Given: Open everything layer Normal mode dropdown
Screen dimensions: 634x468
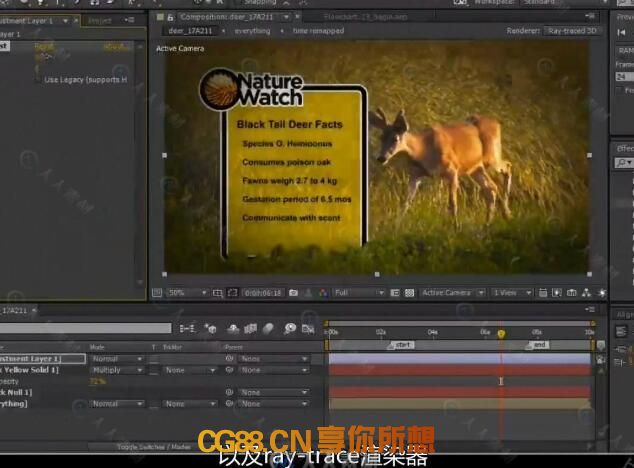Looking at the screenshot, I should click(x=117, y=404).
